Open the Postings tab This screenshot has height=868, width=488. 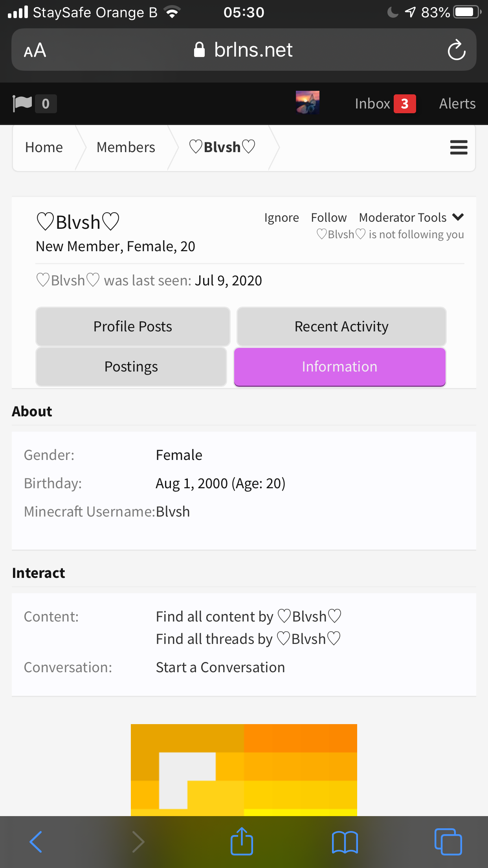click(x=131, y=366)
